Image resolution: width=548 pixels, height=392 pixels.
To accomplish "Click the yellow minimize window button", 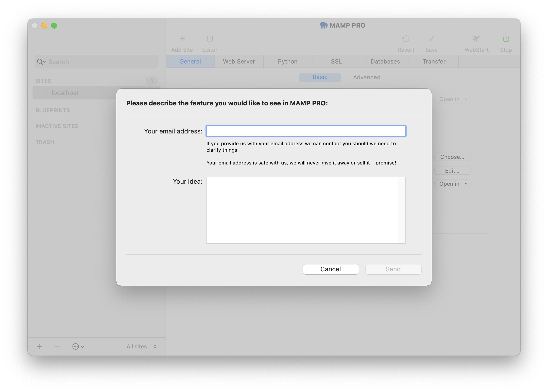I will click(44, 26).
